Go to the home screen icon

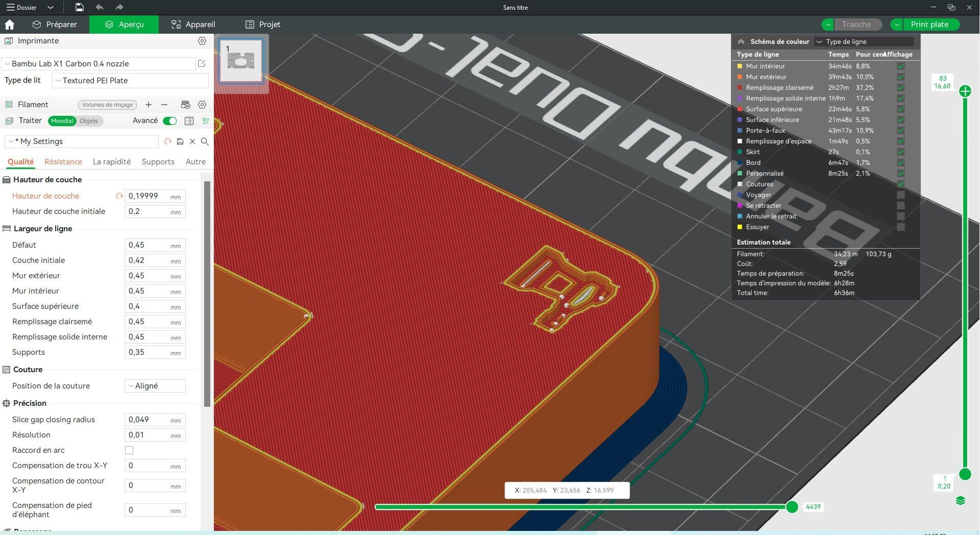[9, 25]
